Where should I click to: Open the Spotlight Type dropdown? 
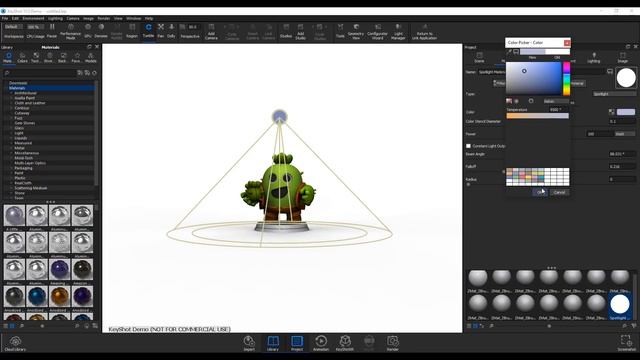click(x=613, y=94)
